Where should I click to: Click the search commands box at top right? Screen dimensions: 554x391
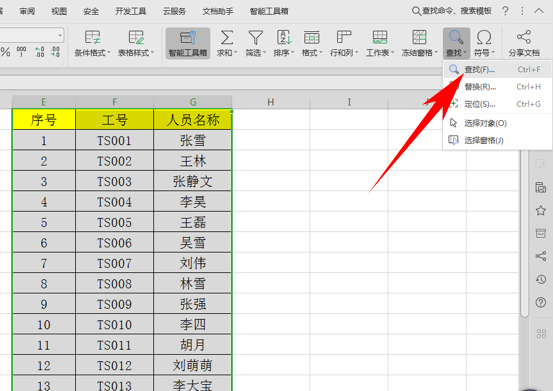tap(452, 11)
